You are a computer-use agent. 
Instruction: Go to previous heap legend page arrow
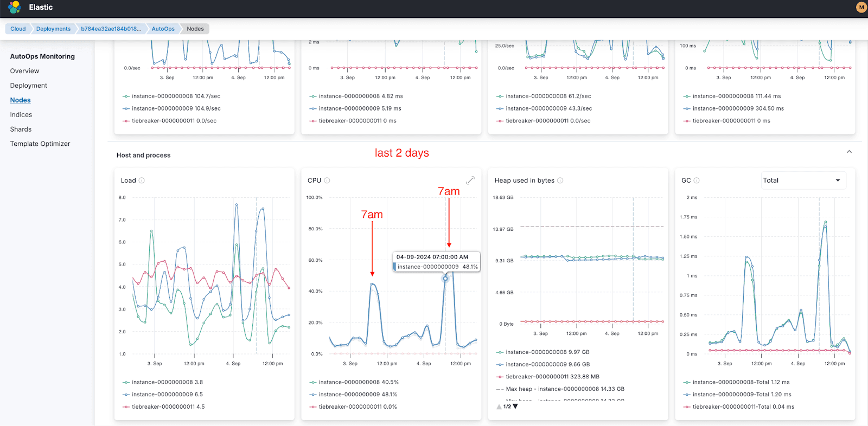coord(499,406)
